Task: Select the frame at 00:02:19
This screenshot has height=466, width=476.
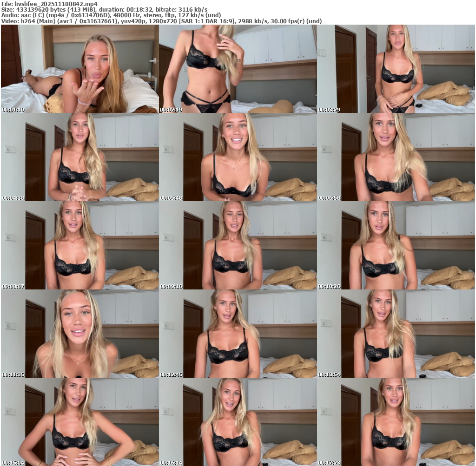Action: coord(238,69)
